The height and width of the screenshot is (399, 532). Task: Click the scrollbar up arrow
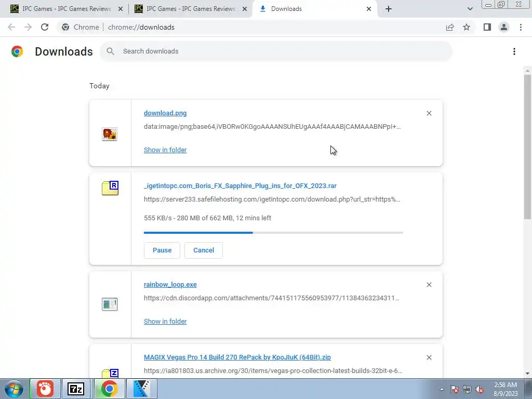point(527,71)
